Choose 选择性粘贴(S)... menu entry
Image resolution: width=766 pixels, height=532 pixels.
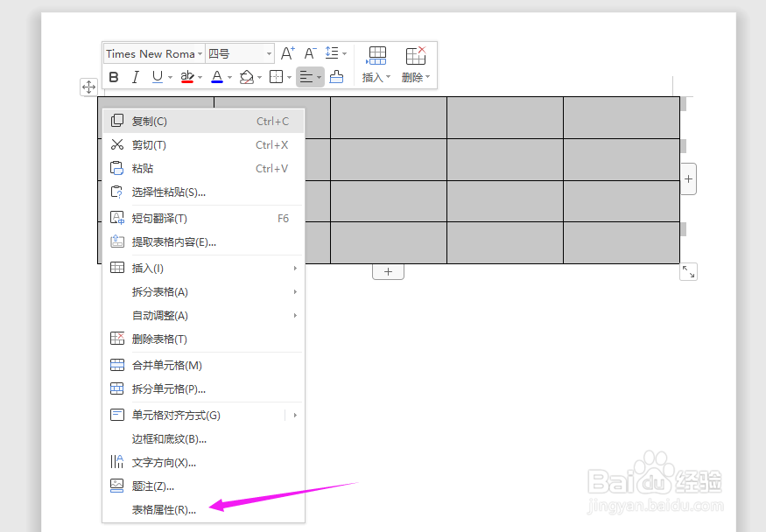coord(204,192)
